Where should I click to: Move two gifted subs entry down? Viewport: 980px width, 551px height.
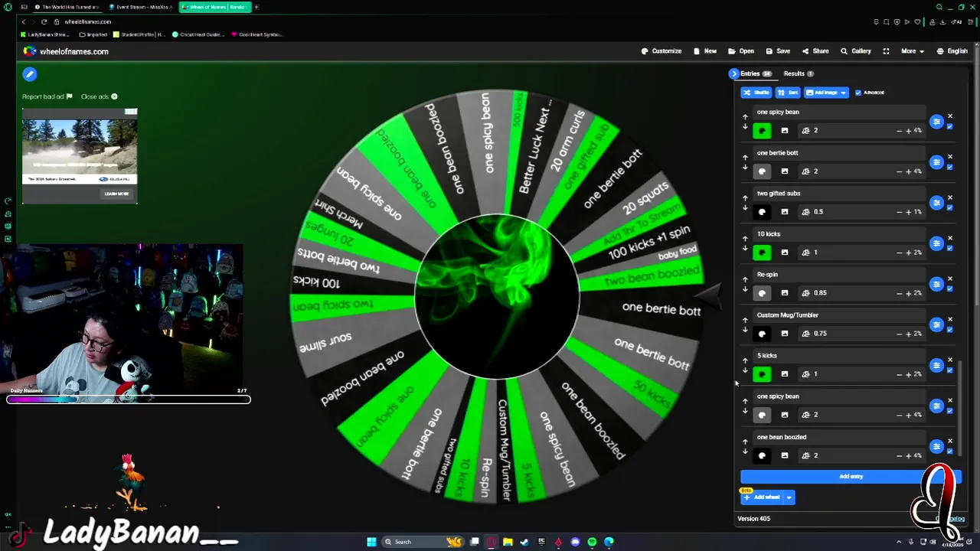click(745, 207)
